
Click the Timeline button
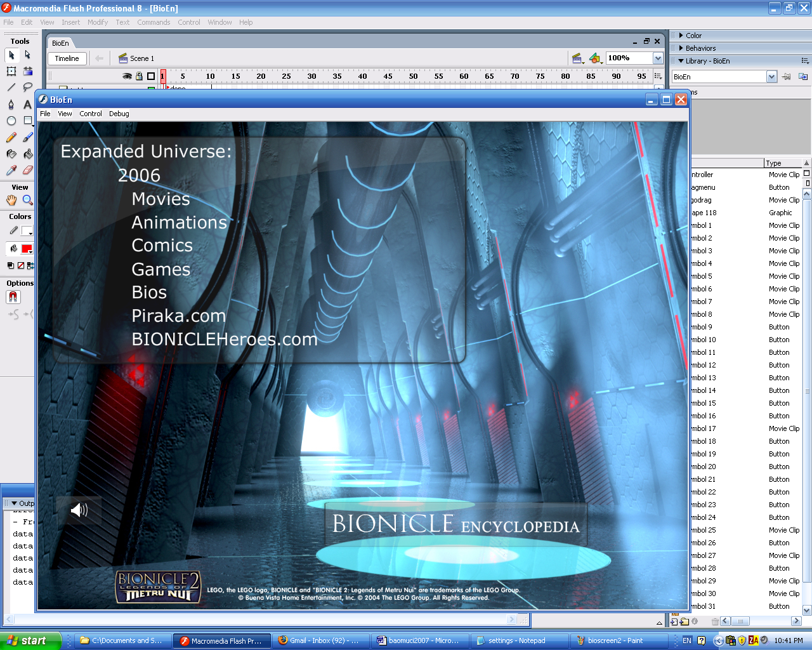tap(67, 58)
